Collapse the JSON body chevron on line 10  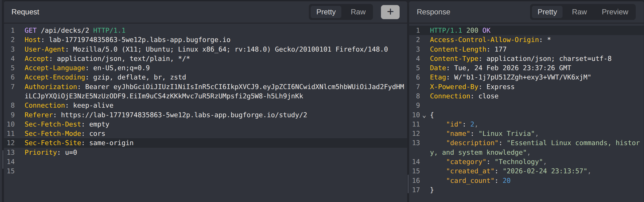[x=424, y=116]
